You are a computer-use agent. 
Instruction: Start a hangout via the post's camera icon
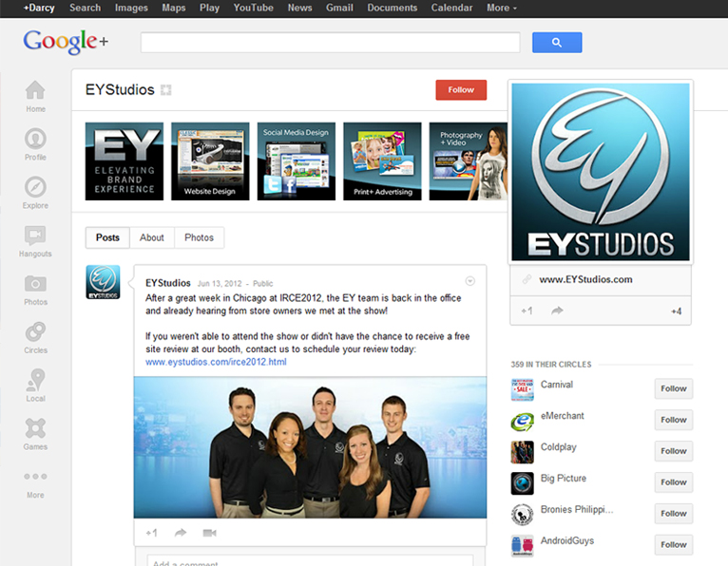[x=209, y=533]
